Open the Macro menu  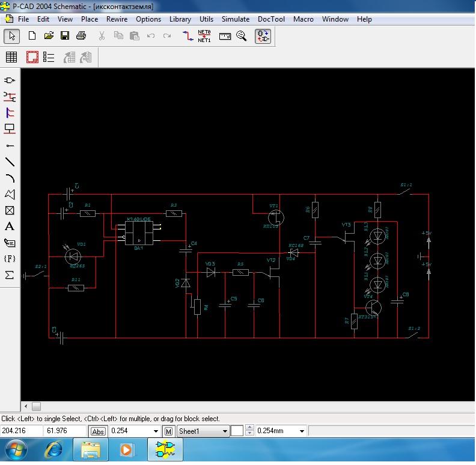point(304,19)
